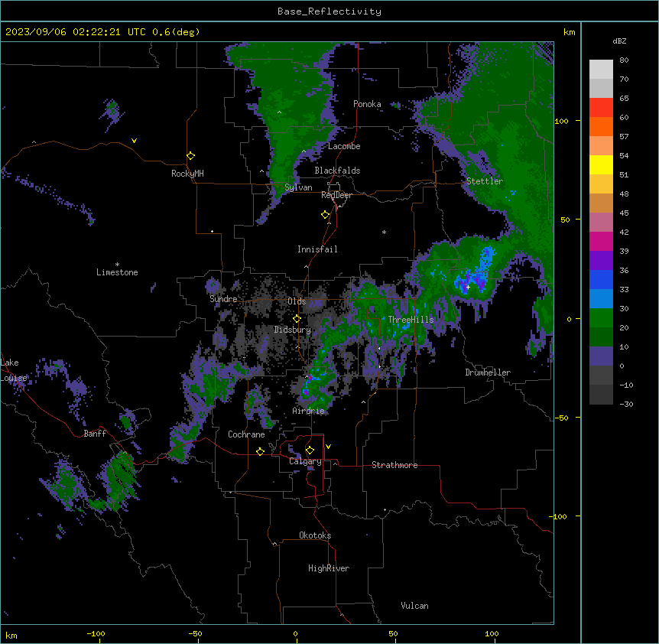The width and height of the screenshot is (659, 644).
Task: Click the Okotoks town label
Action: click(x=315, y=535)
